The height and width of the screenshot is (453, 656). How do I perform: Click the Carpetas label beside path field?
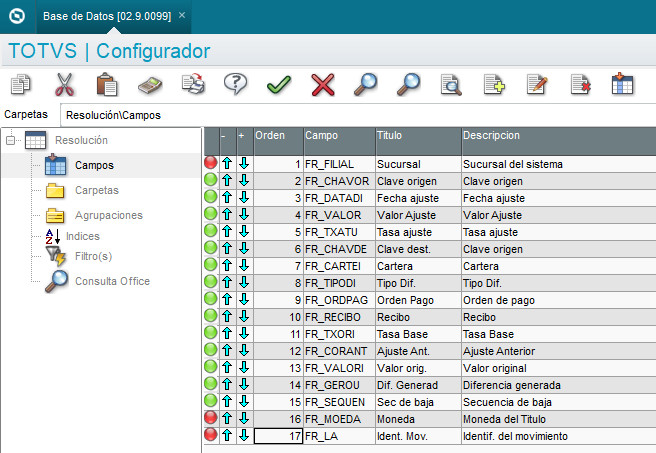pyautogui.click(x=26, y=114)
